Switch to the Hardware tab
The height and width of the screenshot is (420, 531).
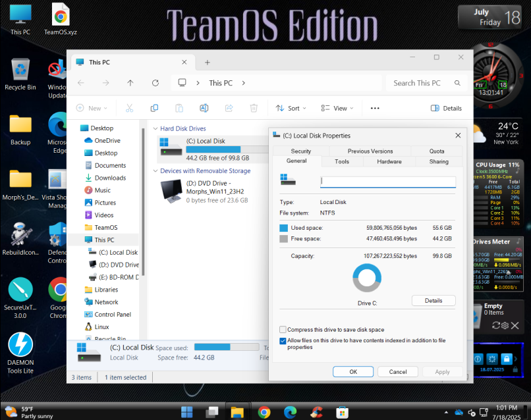tap(389, 161)
